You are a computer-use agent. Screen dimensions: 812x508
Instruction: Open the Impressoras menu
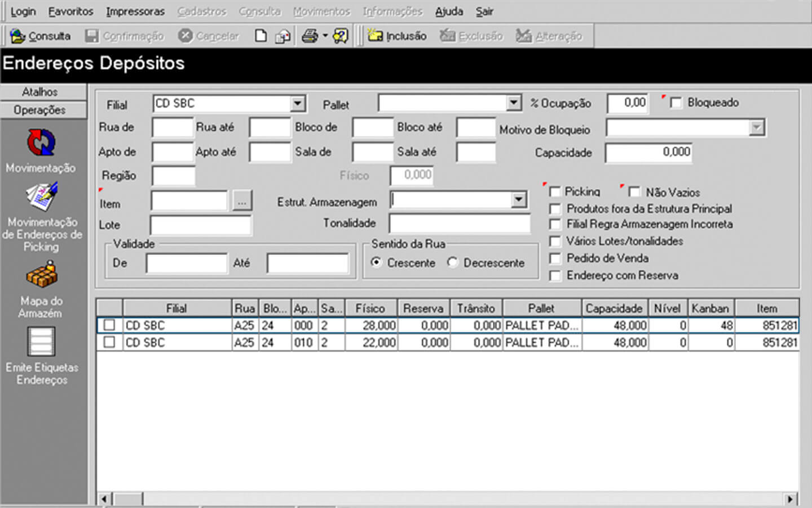pyautogui.click(x=135, y=11)
